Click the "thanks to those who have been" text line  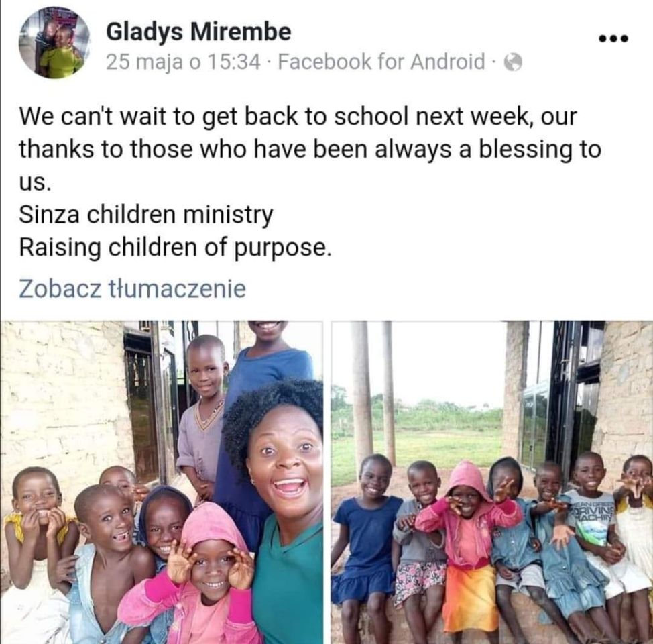309,149
